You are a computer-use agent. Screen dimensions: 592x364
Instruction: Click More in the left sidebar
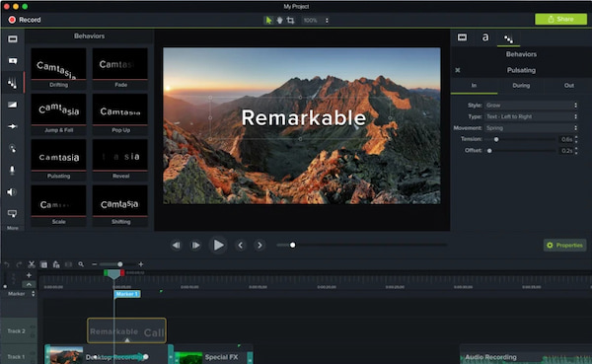point(13,228)
